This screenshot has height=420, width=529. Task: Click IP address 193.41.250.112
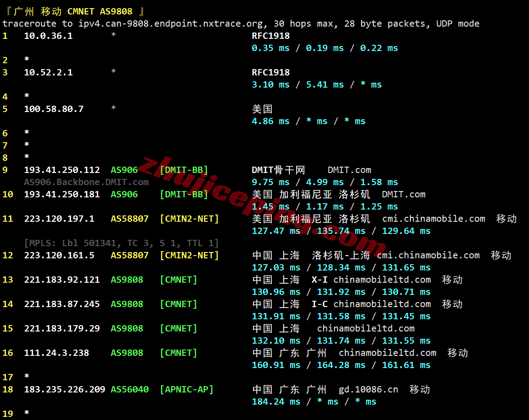62,170
